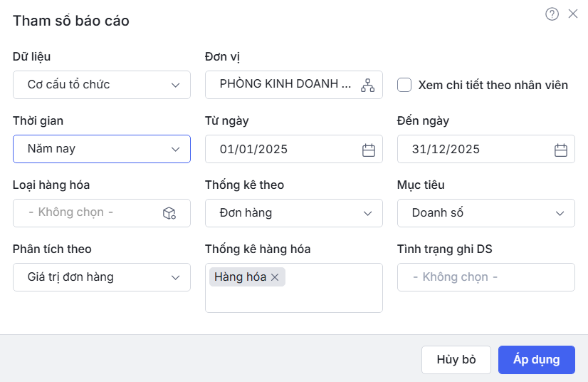Screen dimensions: 588x382
Task: Click the product box icon in Loại hàng hóa
Action: (169, 213)
